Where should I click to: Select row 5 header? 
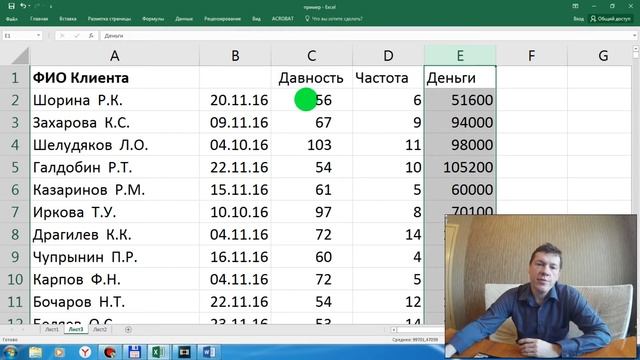click(15, 167)
